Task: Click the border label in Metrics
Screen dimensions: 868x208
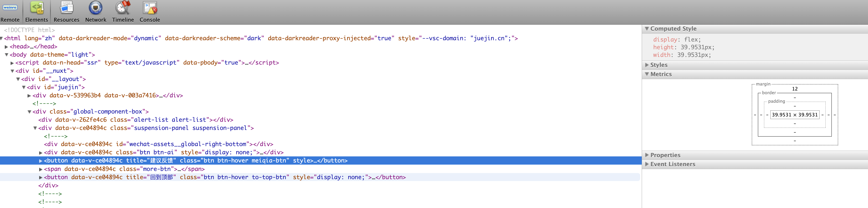Action: [x=769, y=93]
